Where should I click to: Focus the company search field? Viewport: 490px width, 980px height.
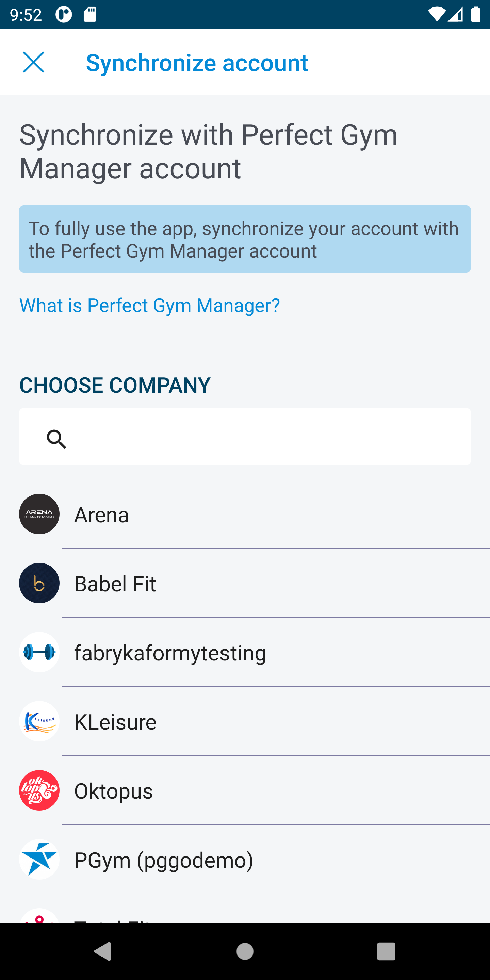266,437
